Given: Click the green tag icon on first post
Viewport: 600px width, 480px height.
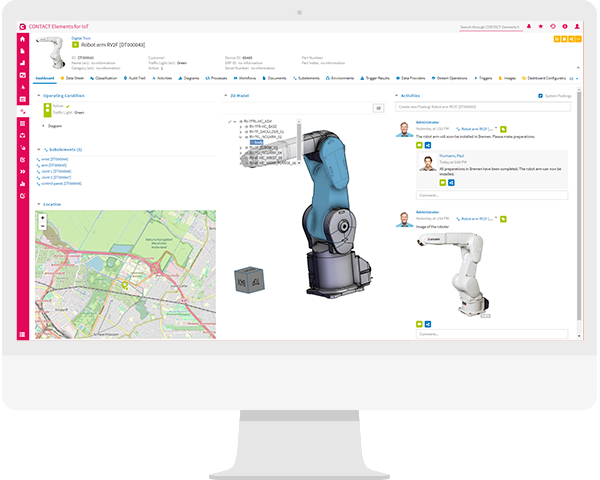Looking at the screenshot, I should (503, 129).
